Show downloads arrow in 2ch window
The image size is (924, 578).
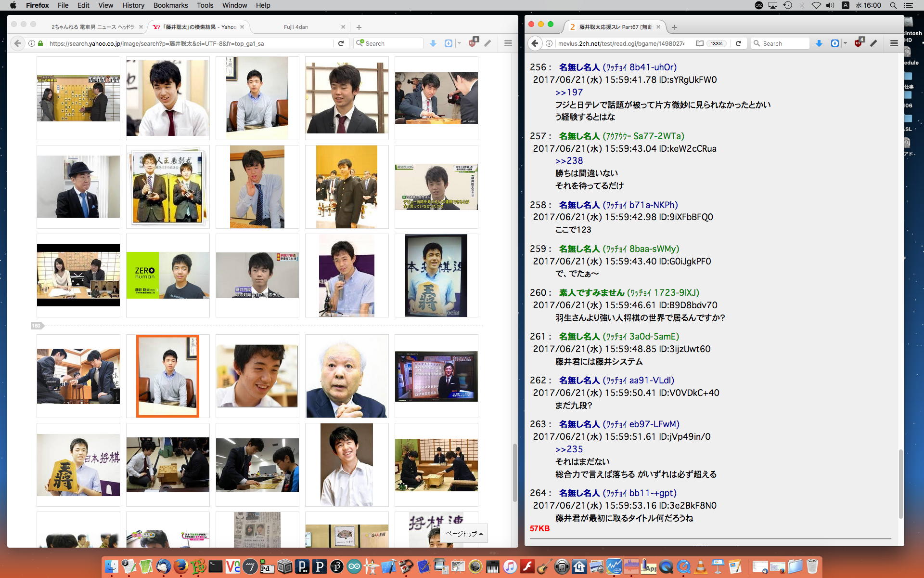[819, 43]
